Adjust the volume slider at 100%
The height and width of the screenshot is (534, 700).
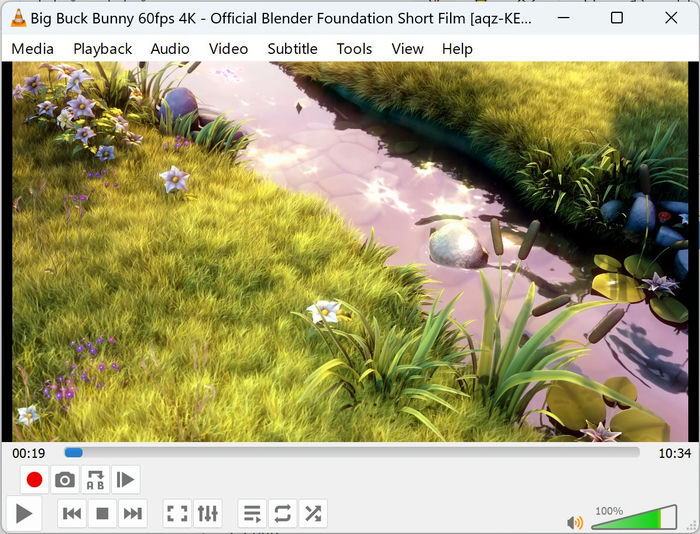tap(634, 517)
